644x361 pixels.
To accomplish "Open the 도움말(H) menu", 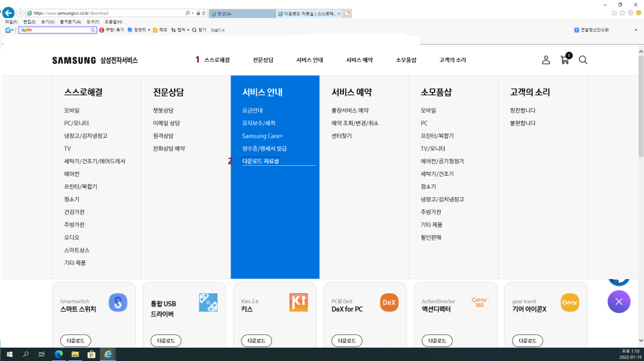I will (113, 22).
